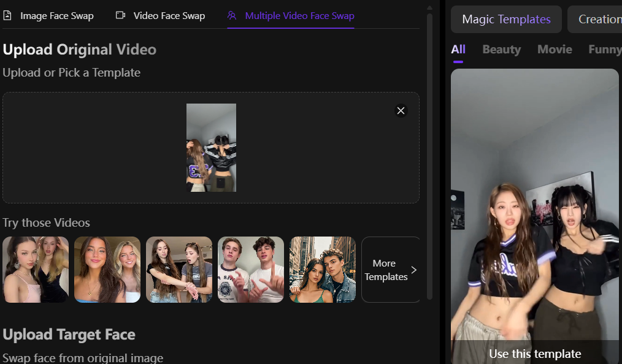The width and height of the screenshot is (622, 364).
Task: Remove the uploaded video with the X icon
Action: pyautogui.click(x=401, y=111)
